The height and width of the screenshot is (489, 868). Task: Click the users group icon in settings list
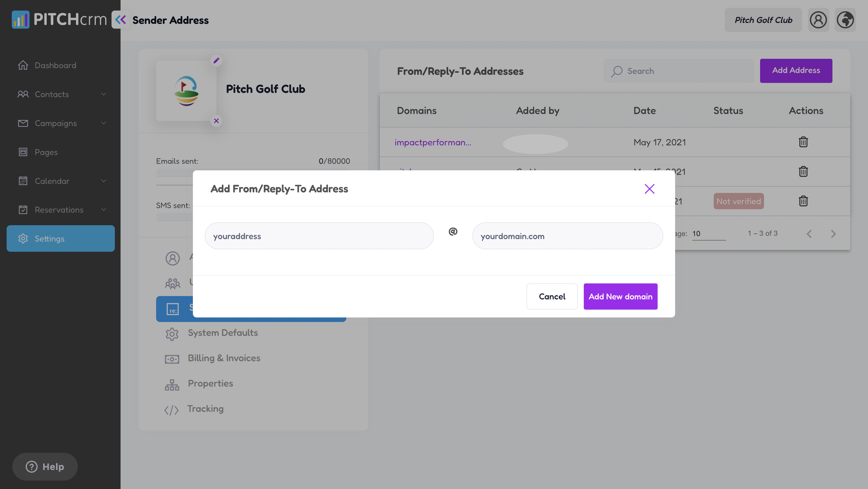coord(172,284)
